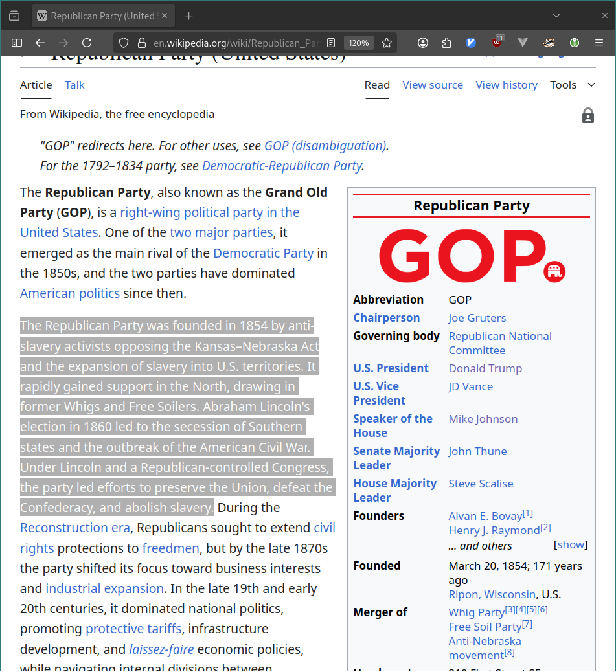Bookmark this page with the star icon
616x672 pixels.
pos(387,43)
